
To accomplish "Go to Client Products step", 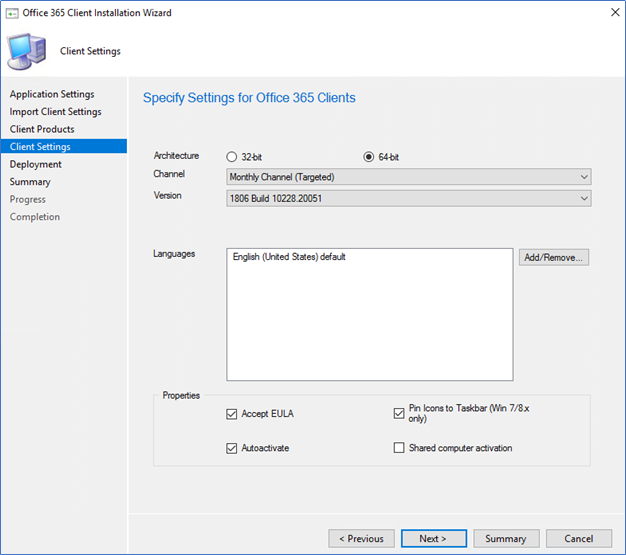I will (42, 129).
